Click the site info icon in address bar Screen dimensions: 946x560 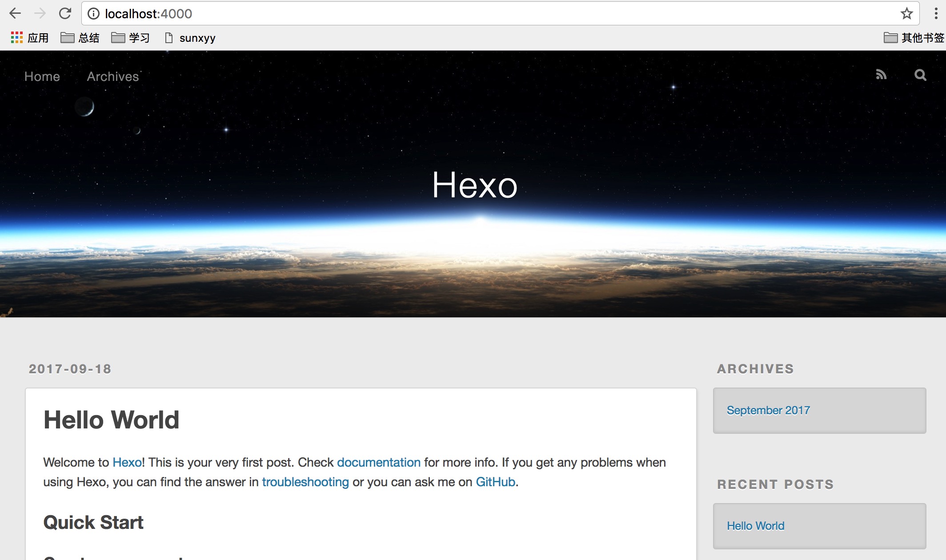(93, 14)
